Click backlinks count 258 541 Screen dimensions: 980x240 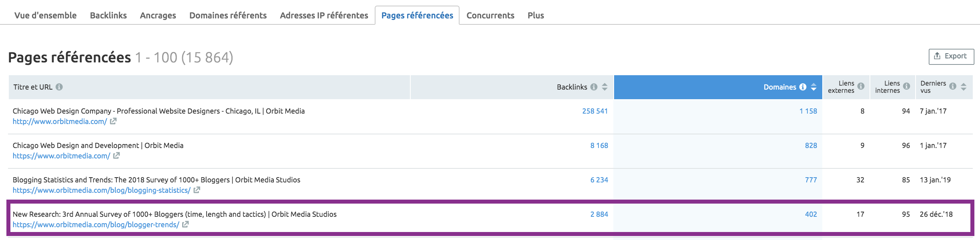595,111
